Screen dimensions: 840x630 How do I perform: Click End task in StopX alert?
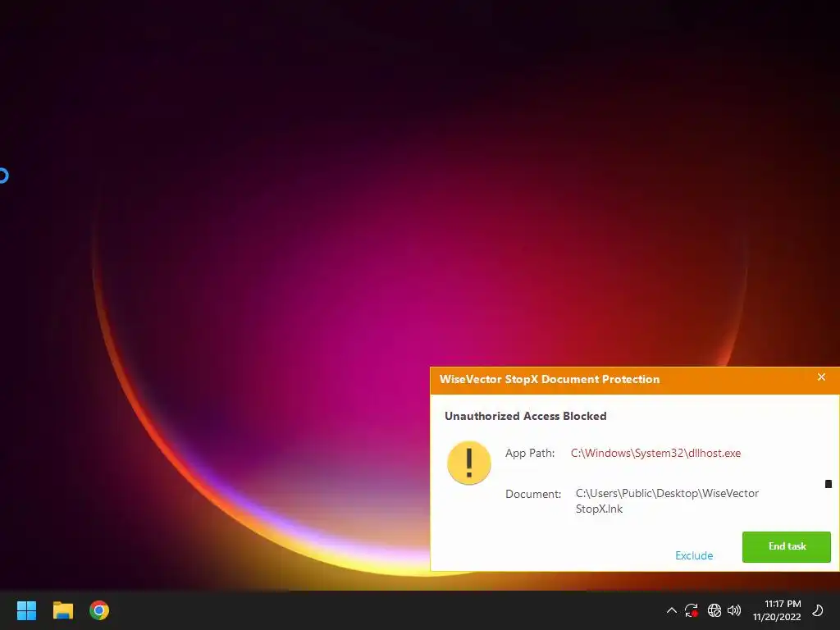[x=787, y=546]
